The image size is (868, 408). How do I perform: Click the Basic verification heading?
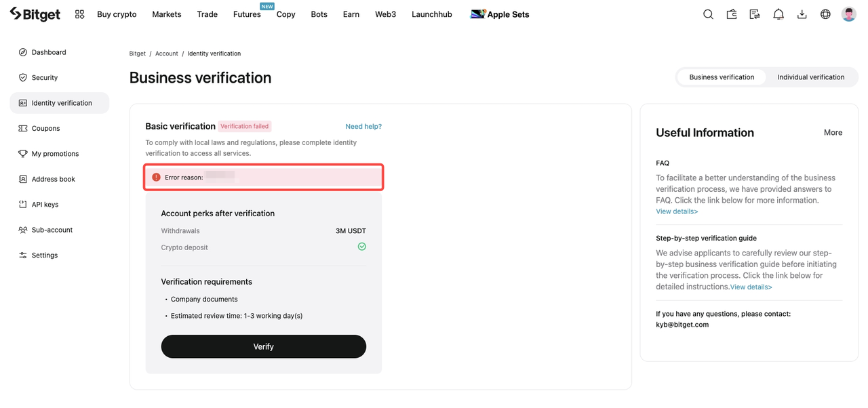pos(180,126)
